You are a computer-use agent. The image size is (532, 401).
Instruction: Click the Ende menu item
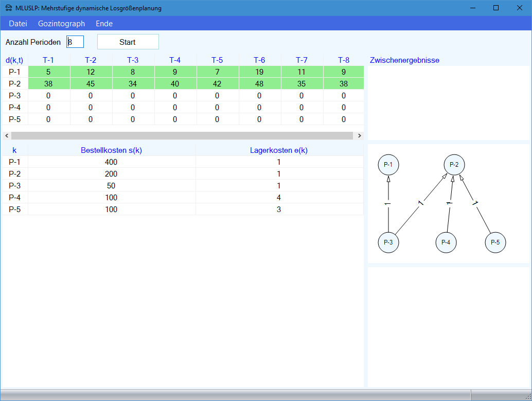tap(104, 24)
